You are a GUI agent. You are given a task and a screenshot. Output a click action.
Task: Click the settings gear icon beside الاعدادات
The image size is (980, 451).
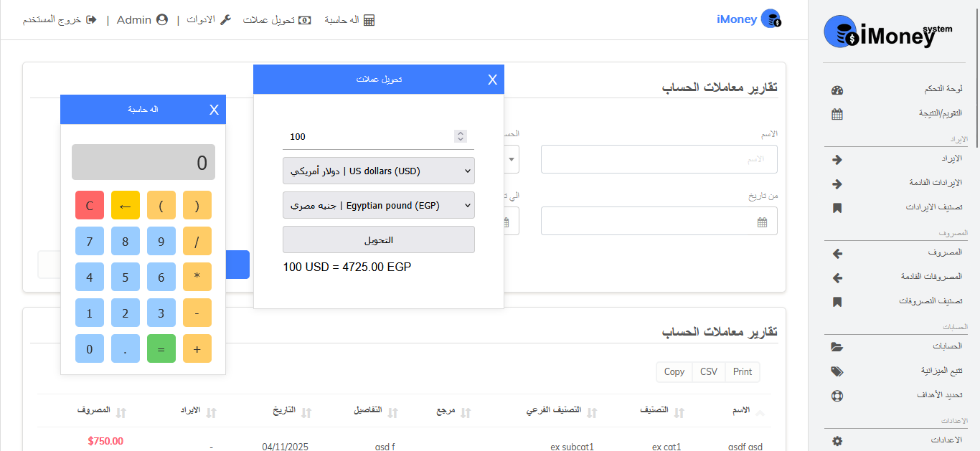837,441
